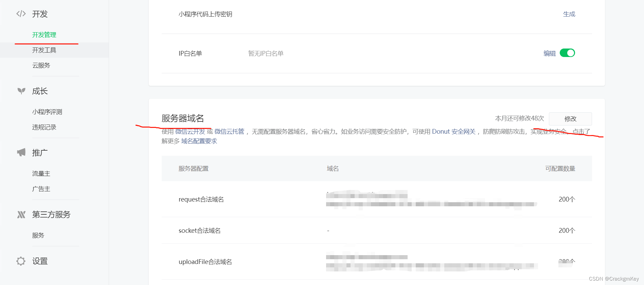Click the 可配置数量 column header
This screenshot has width=644, height=285.
coord(560,169)
